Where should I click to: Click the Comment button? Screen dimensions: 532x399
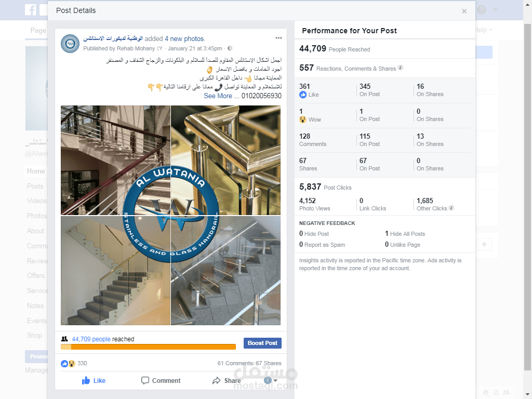tap(161, 380)
